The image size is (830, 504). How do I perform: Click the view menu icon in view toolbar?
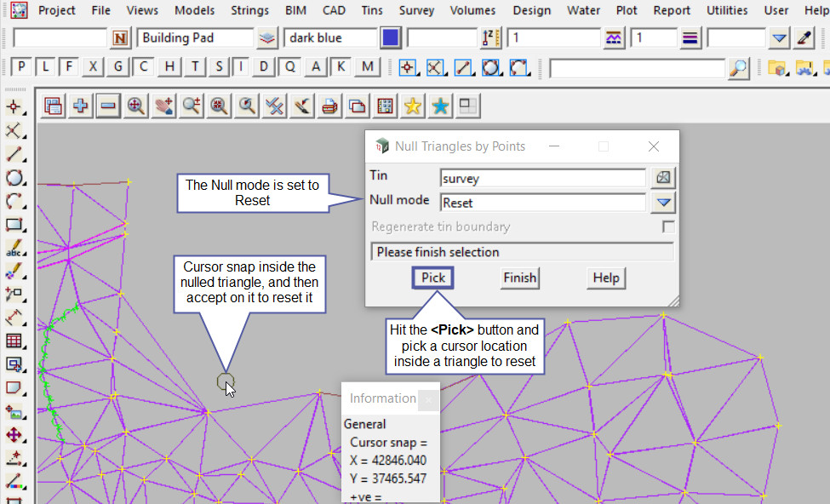tap(54, 106)
